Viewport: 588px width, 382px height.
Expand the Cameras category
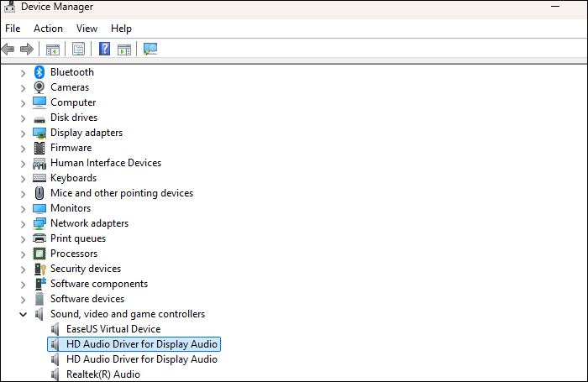click(23, 87)
